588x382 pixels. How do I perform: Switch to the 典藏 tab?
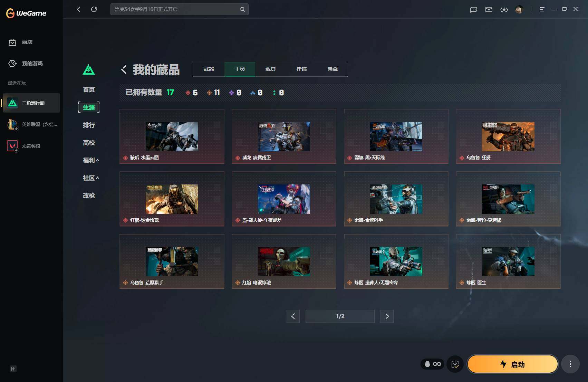tap(332, 69)
